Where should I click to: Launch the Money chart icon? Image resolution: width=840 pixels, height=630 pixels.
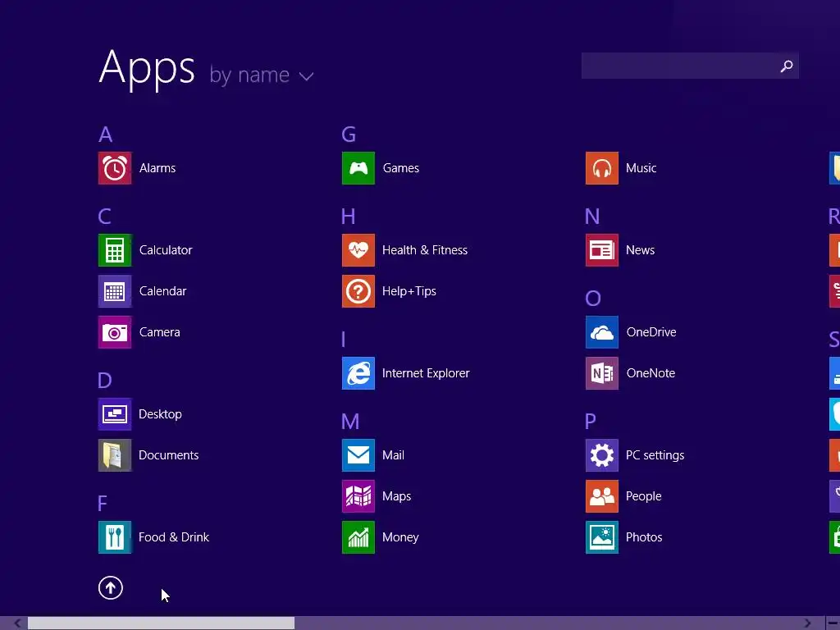[358, 537]
